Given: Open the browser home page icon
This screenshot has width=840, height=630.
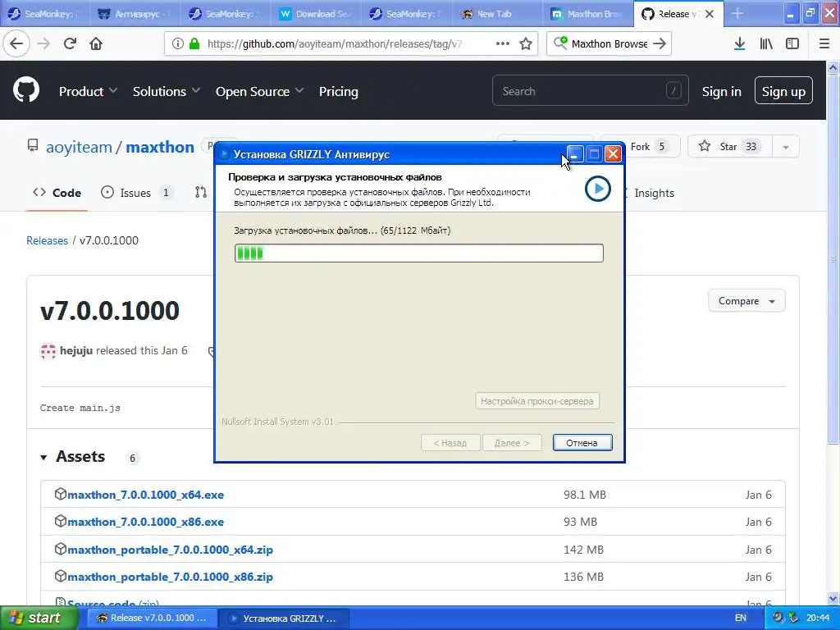Looking at the screenshot, I should pyautogui.click(x=96, y=43).
